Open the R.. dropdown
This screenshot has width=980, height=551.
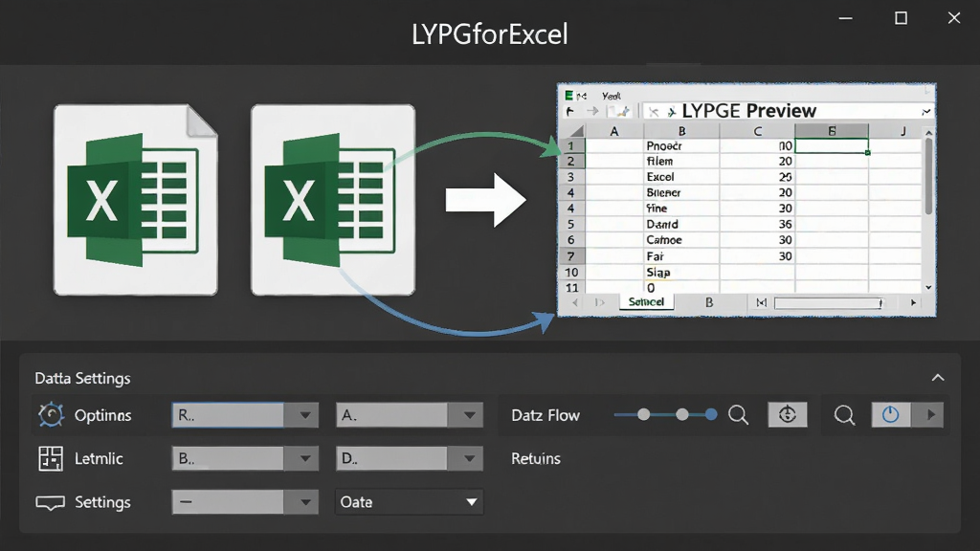[x=245, y=415]
